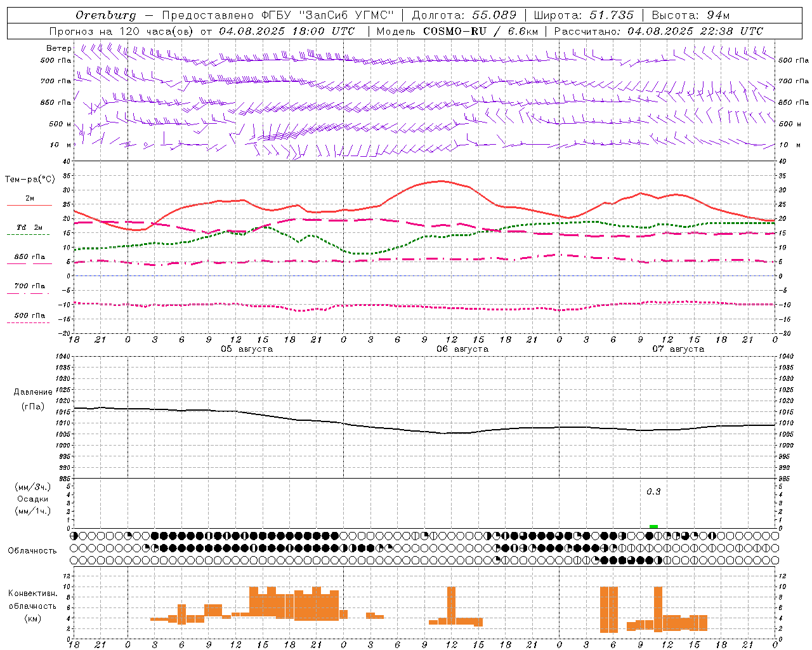Click the "06 августа" date label
Image resolution: width=812 pixels, height=650 pixels.
[462, 349]
